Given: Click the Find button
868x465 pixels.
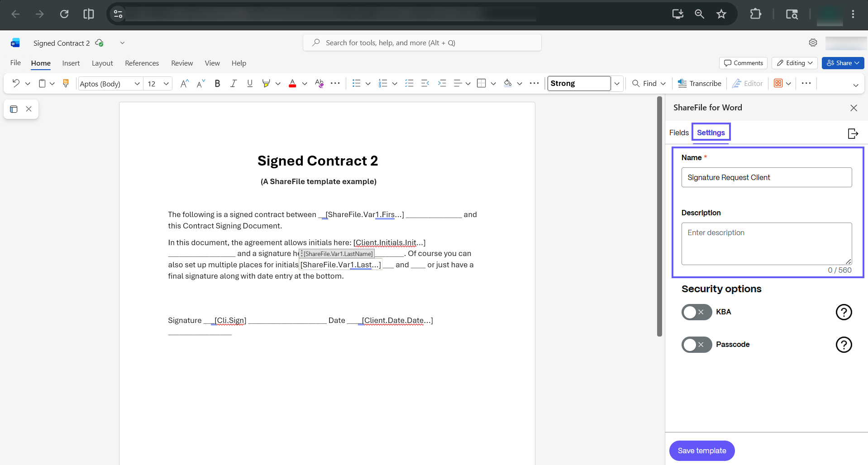Looking at the screenshot, I should tap(644, 83).
